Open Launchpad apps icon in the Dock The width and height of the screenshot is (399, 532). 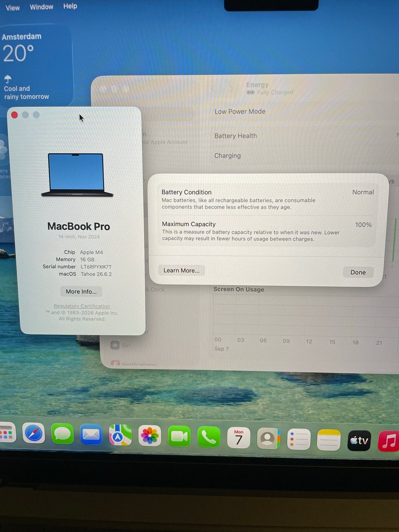click(x=7, y=433)
